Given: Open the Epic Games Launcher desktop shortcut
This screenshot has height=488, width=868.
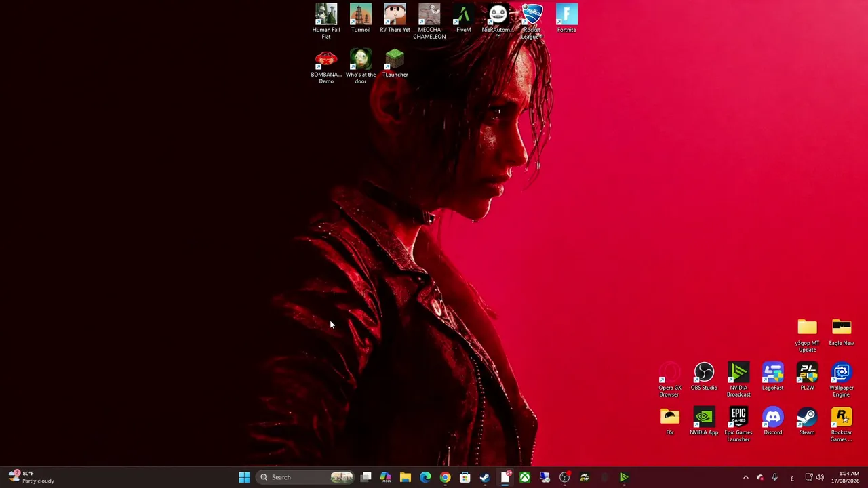Looking at the screenshot, I should (x=738, y=424).
